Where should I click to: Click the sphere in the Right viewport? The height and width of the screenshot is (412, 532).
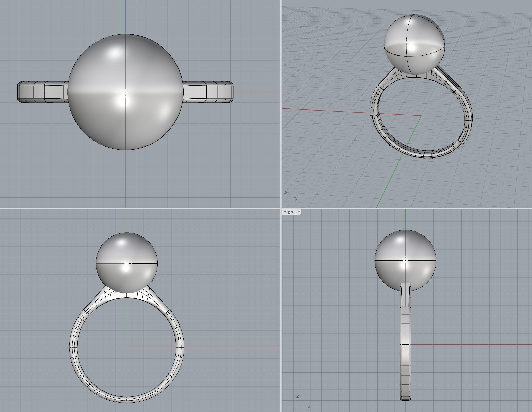(405, 260)
